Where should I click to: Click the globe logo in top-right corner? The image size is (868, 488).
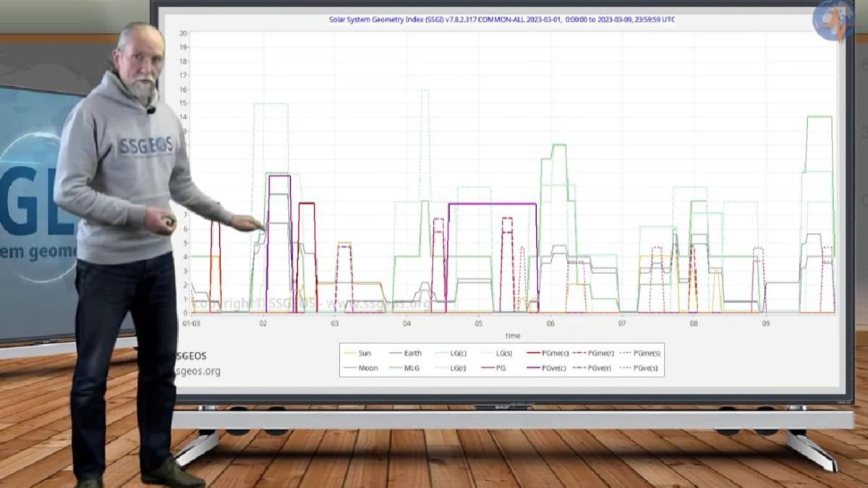pos(833,20)
